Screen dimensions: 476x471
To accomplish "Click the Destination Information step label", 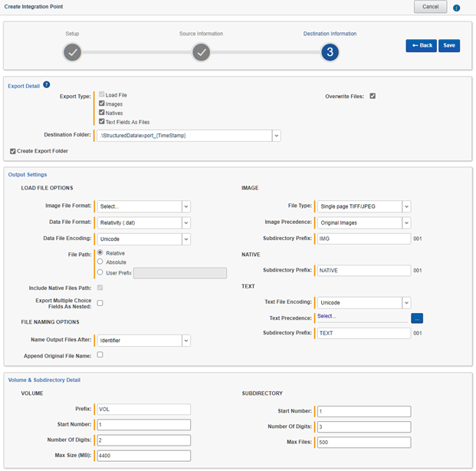I will coord(330,34).
